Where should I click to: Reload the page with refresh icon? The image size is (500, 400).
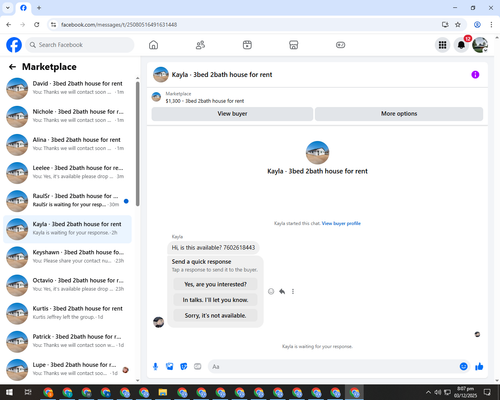[x=37, y=25]
